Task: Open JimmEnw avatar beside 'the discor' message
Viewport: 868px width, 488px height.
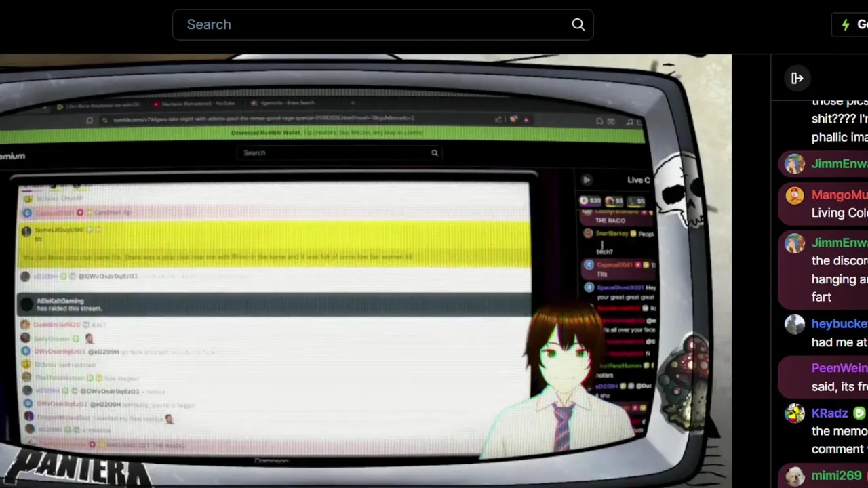Action: coord(795,243)
